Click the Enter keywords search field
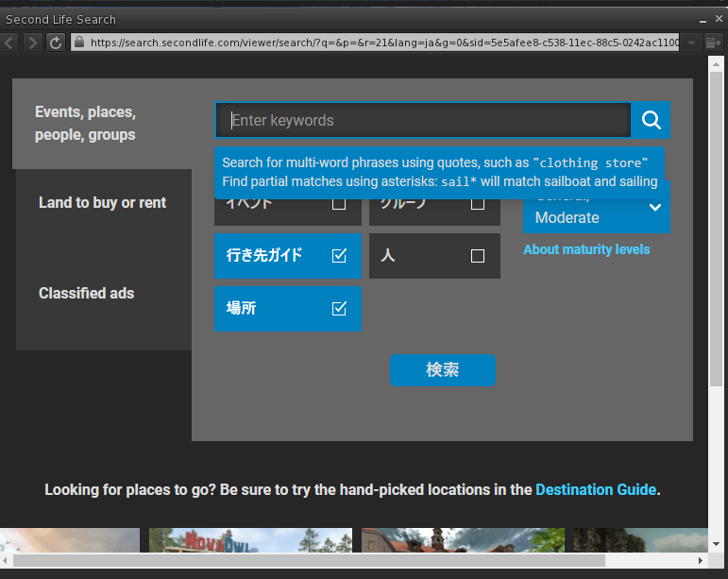The height and width of the screenshot is (579, 728). tap(423, 120)
